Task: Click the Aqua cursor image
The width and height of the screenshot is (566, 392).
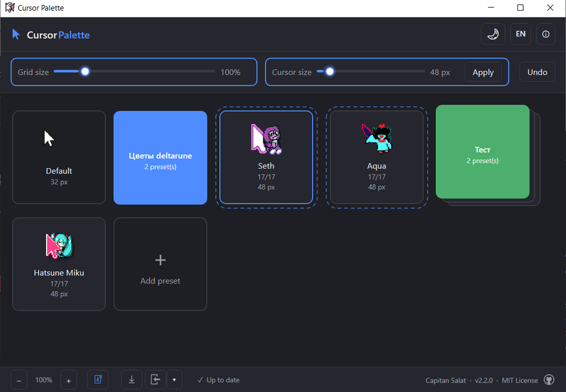Action: [x=377, y=139]
